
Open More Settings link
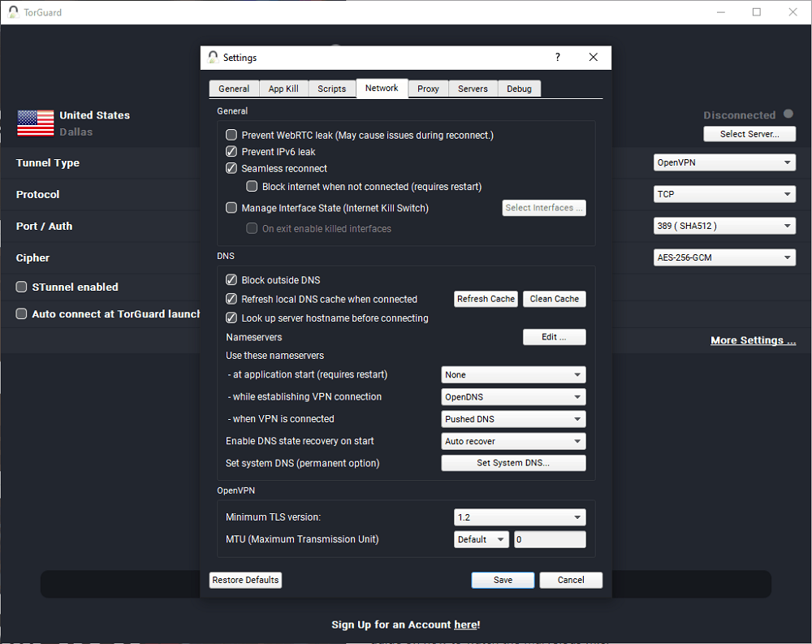(x=753, y=340)
